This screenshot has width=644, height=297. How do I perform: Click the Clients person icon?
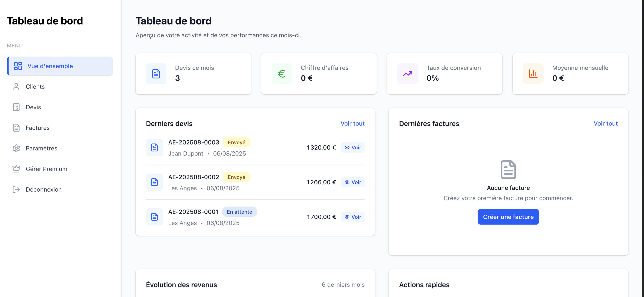point(16,86)
